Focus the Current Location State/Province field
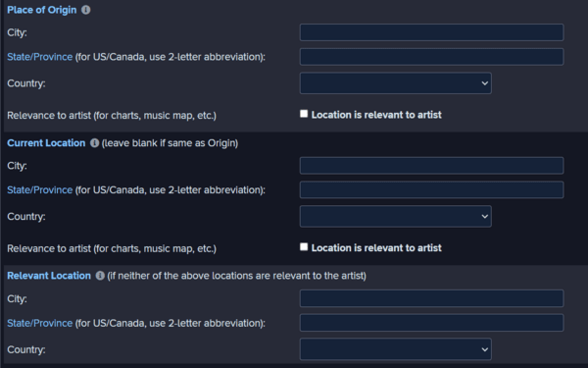 (x=431, y=189)
